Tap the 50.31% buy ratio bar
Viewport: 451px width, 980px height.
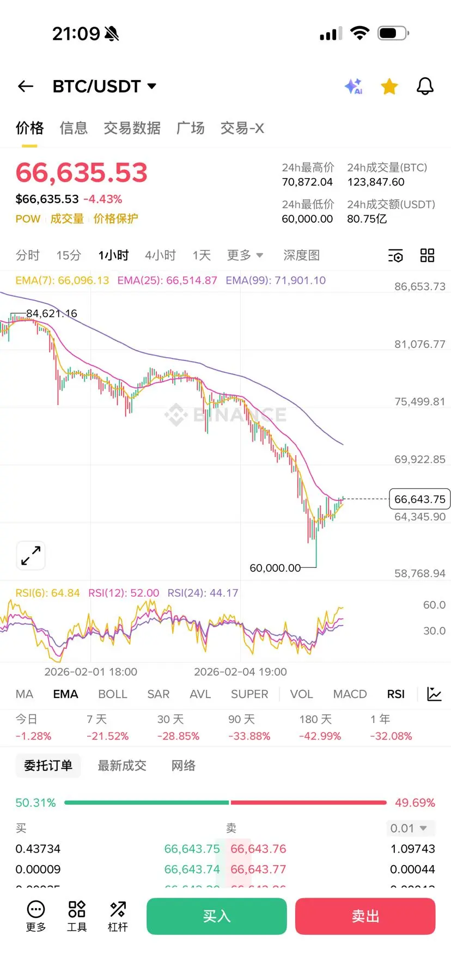pos(147,803)
